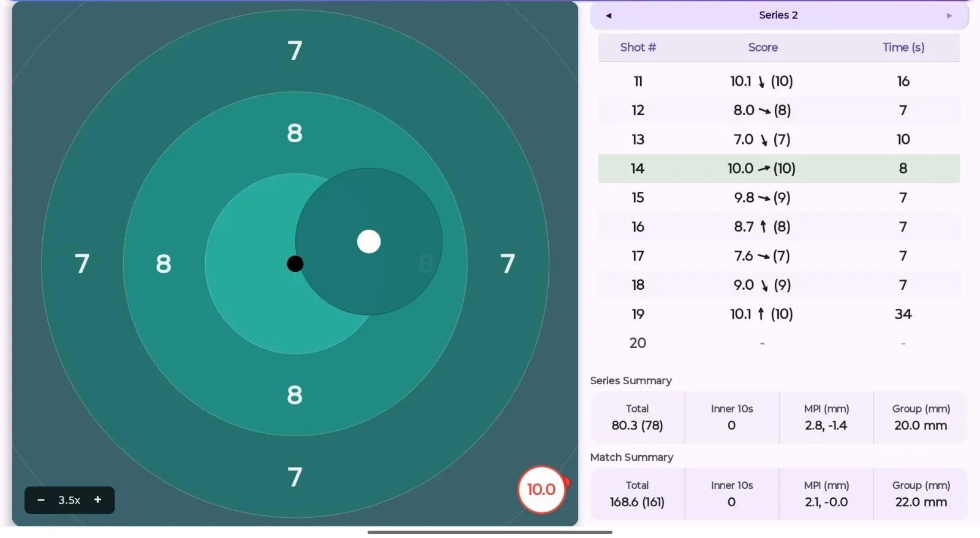Image resolution: width=980 pixels, height=538 pixels.
Task: Click Match Summary group 22.0 mm
Action: coord(921,502)
